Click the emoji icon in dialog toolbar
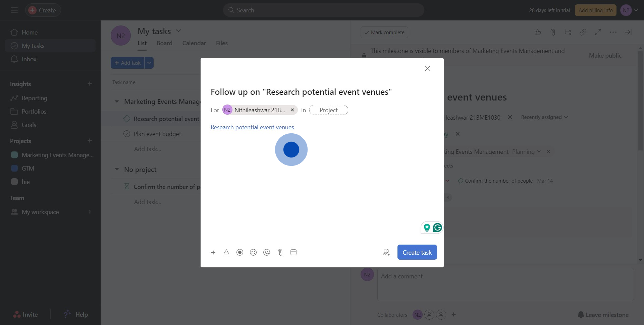The image size is (644, 325). 253,252
